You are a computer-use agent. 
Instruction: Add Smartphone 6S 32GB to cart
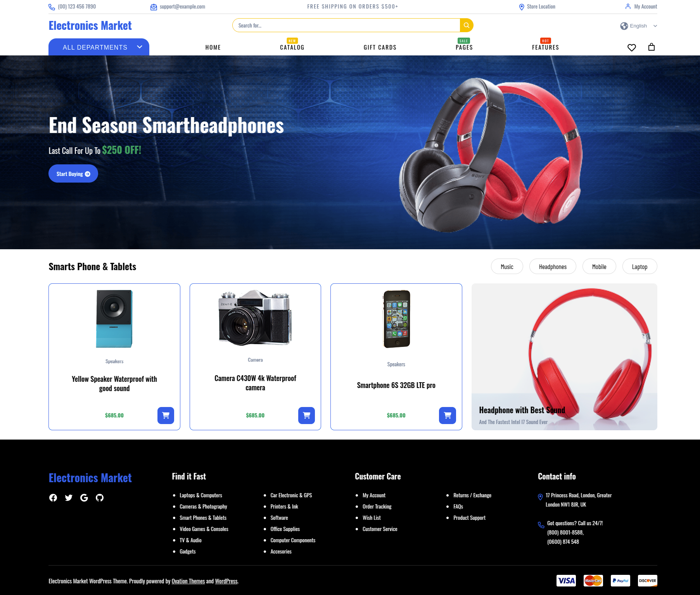[x=448, y=415]
